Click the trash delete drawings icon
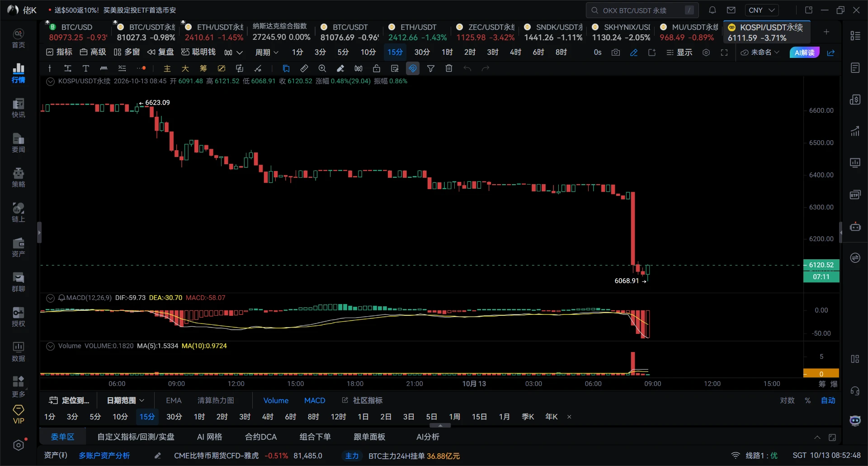Image resolution: width=868 pixels, height=466 pixels. (x=449, y=68)
